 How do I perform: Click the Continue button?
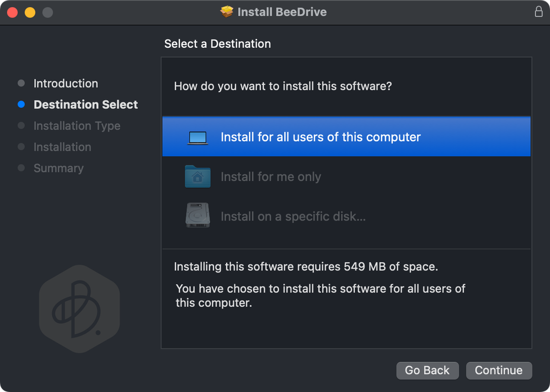(499, 370)
